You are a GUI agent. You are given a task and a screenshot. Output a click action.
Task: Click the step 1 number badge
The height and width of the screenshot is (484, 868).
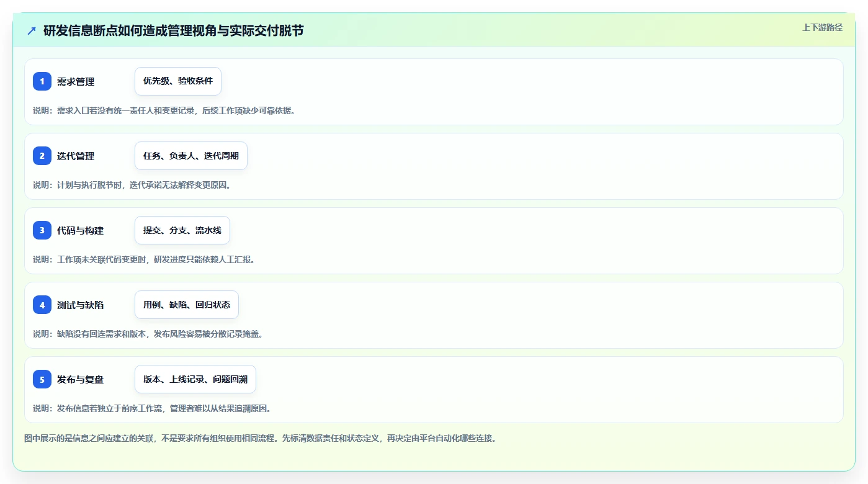click(42, 81)
